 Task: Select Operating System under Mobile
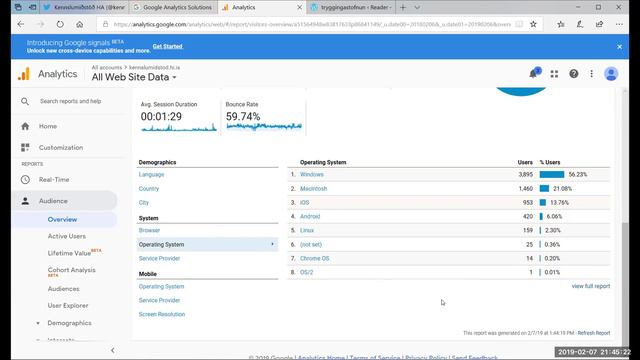coord(161,287)
